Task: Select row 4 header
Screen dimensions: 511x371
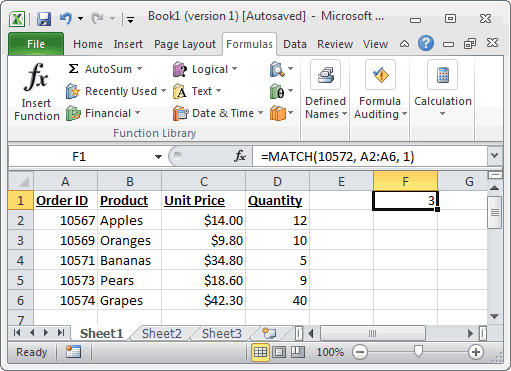Action: coord(21,260)
